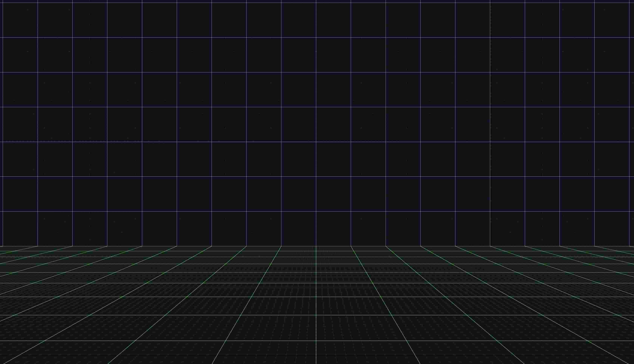Click center wall line crossing lowest wall horizontal line
Screen dimensions: 634x364
tap(316, 211)
